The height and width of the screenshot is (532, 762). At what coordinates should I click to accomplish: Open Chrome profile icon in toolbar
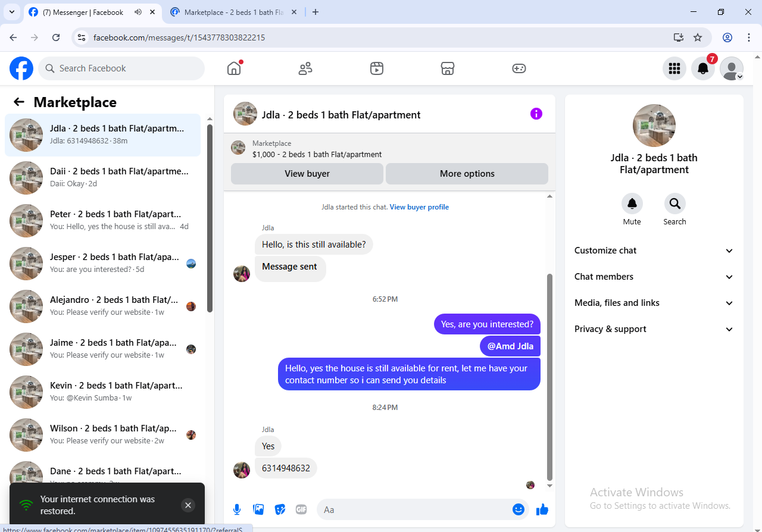[727, 37]
